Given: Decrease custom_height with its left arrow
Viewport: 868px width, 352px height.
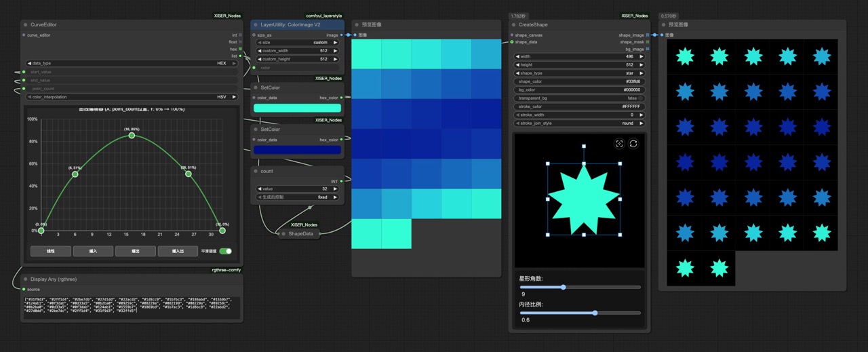Looking at the screenshot, I should pyautogui.click(x=260, y=59).
